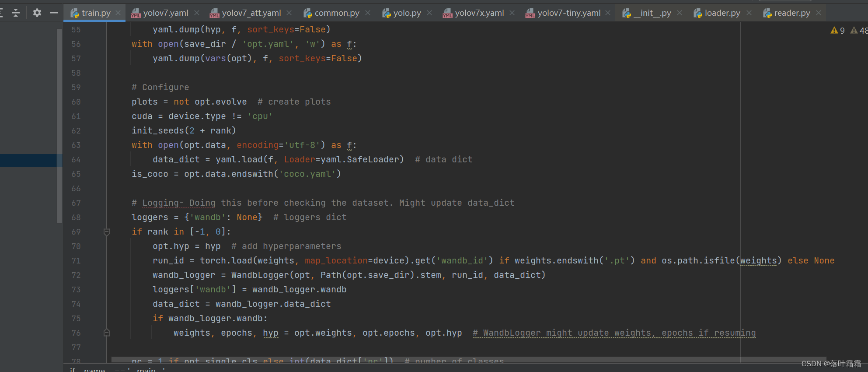The width and height of the screenshot is (868, 372).
Task: Click 'opt.yaml' string on line 56
Action: click(x=268, y=44)
